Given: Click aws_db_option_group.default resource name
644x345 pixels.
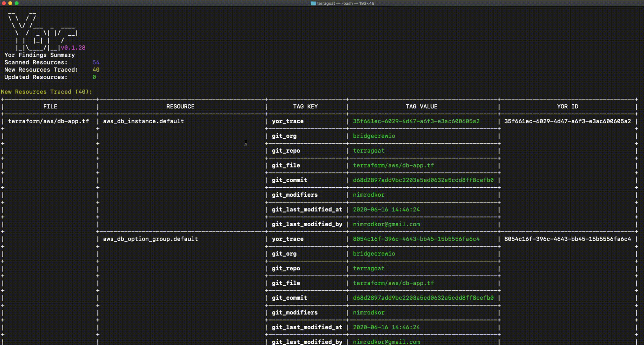Looking at the screenshot, I should point(150,239).
